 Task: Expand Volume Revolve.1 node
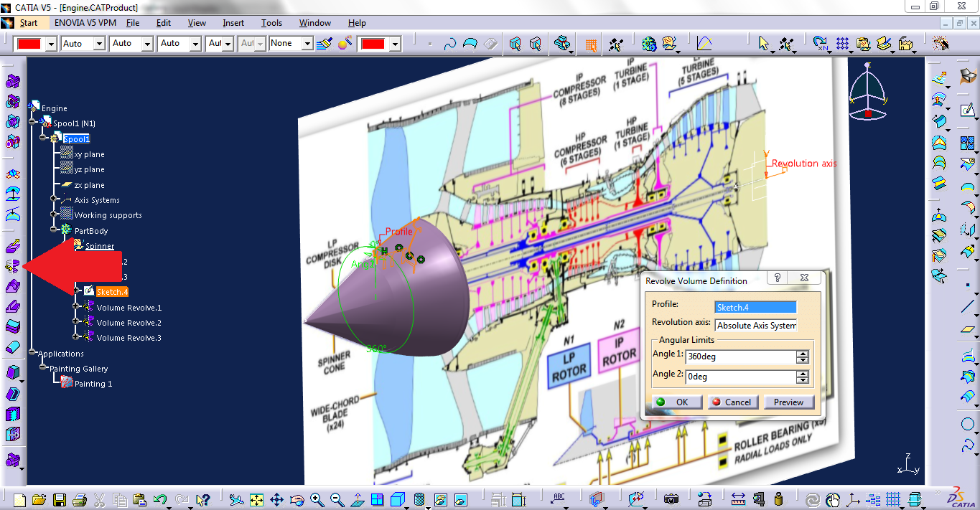(x=75, y=307)
